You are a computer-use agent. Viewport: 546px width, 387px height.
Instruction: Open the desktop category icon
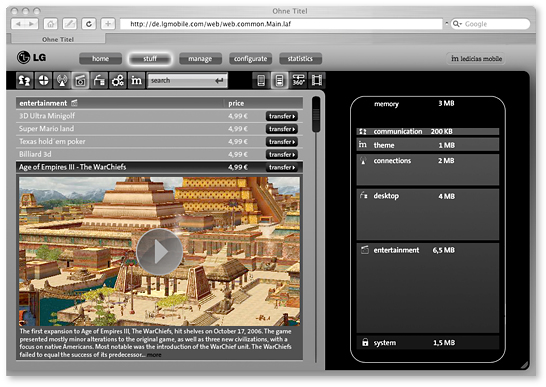click(x=99, y=80)
